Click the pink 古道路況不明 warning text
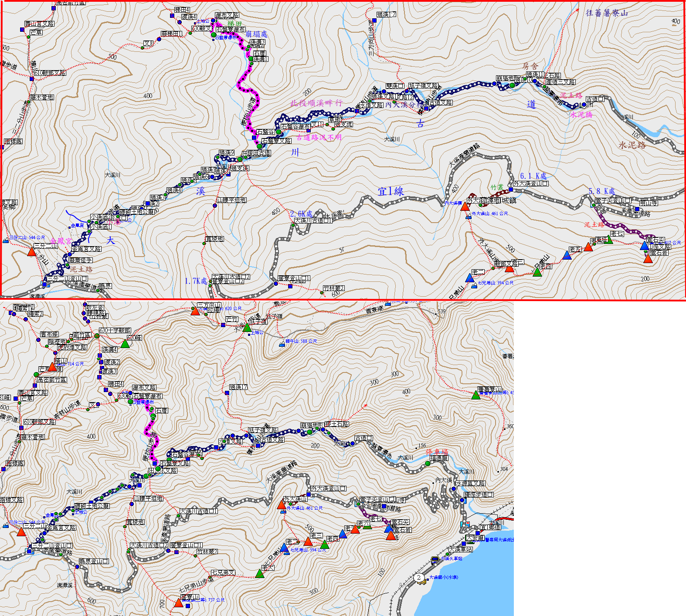The image size is (686, 616). point(319,137)
